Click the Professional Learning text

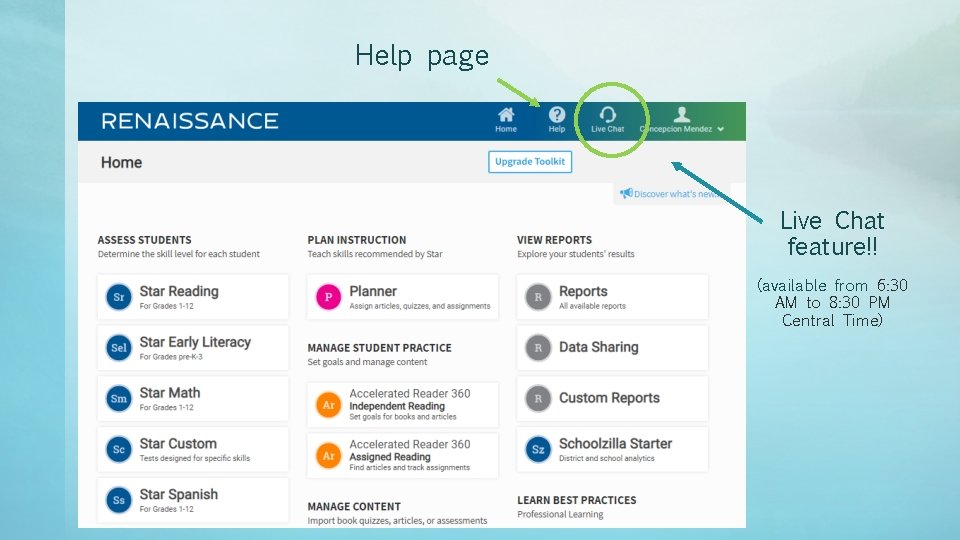560,514
